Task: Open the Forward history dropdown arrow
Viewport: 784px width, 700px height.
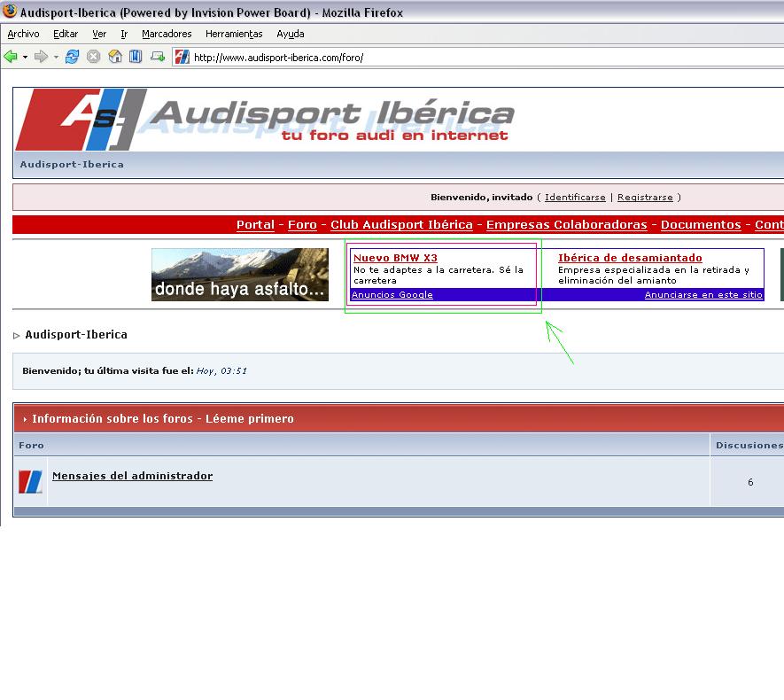Action: [56, 57]
